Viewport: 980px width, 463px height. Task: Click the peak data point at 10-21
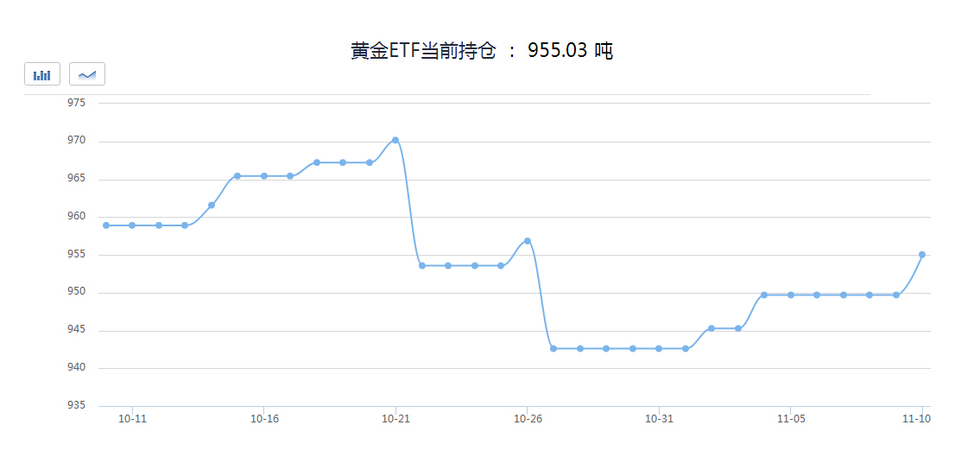pos(395,140)
